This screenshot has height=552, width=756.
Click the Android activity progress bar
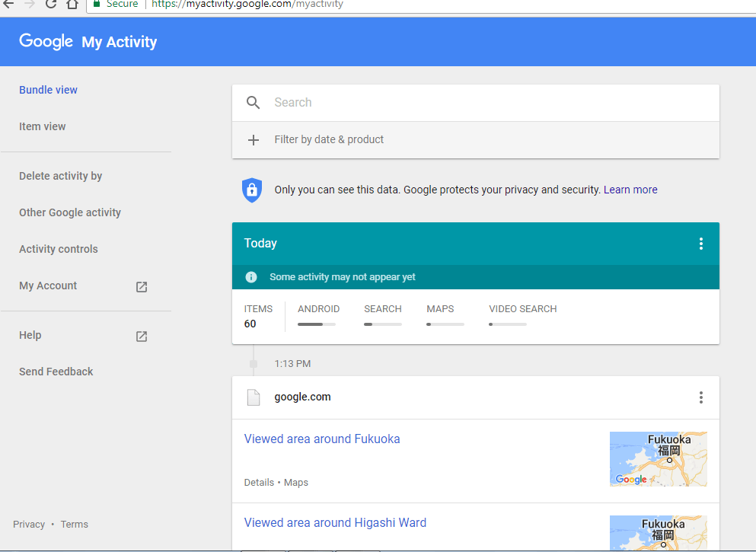click(x=316, y=324)
